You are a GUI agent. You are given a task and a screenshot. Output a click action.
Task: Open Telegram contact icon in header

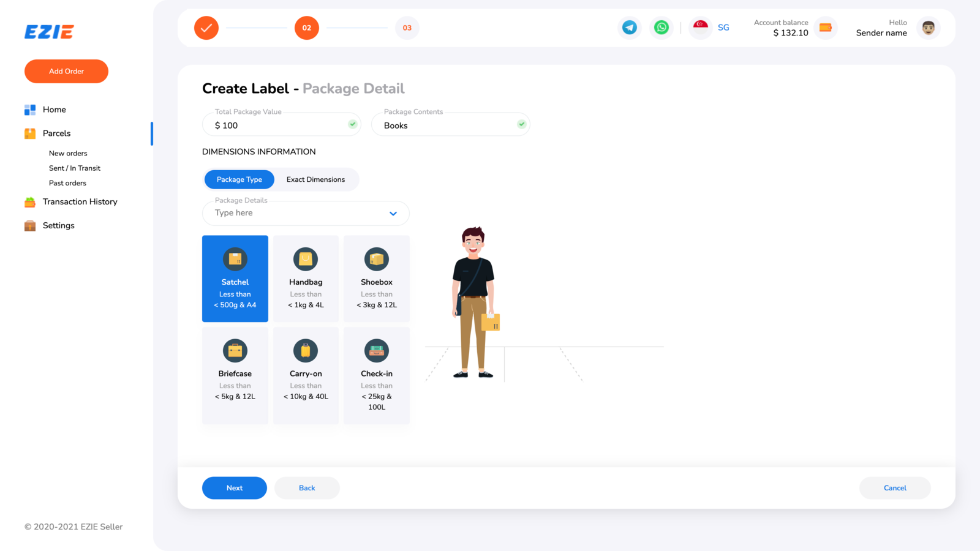click(x=629, y=28)
